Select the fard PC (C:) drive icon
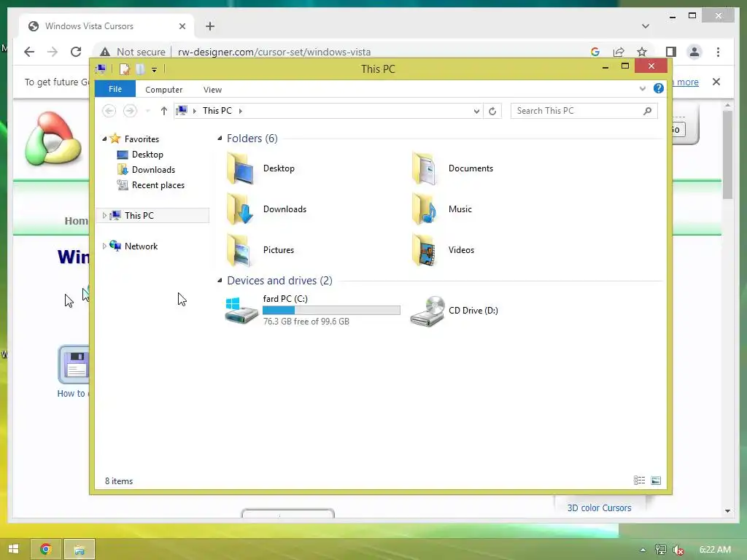Image resolution: width=747 pixels, height=560 pixels. coord(241,311)
